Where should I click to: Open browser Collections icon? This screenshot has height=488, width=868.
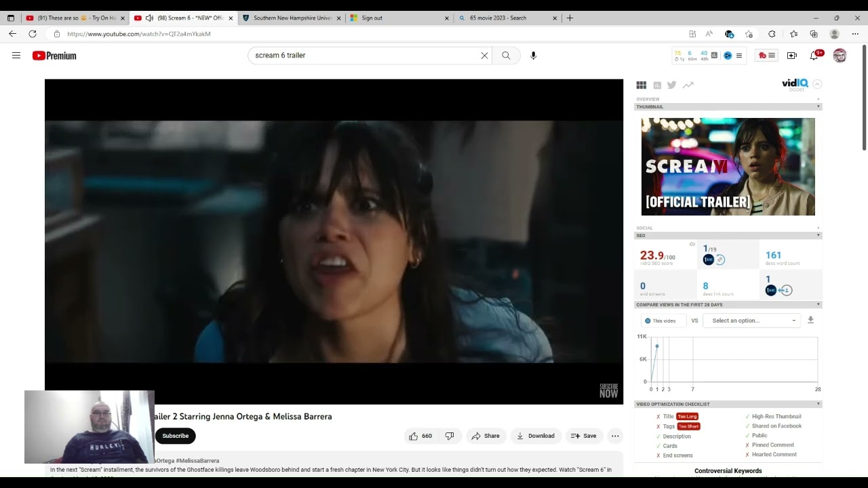coord(814,34)
